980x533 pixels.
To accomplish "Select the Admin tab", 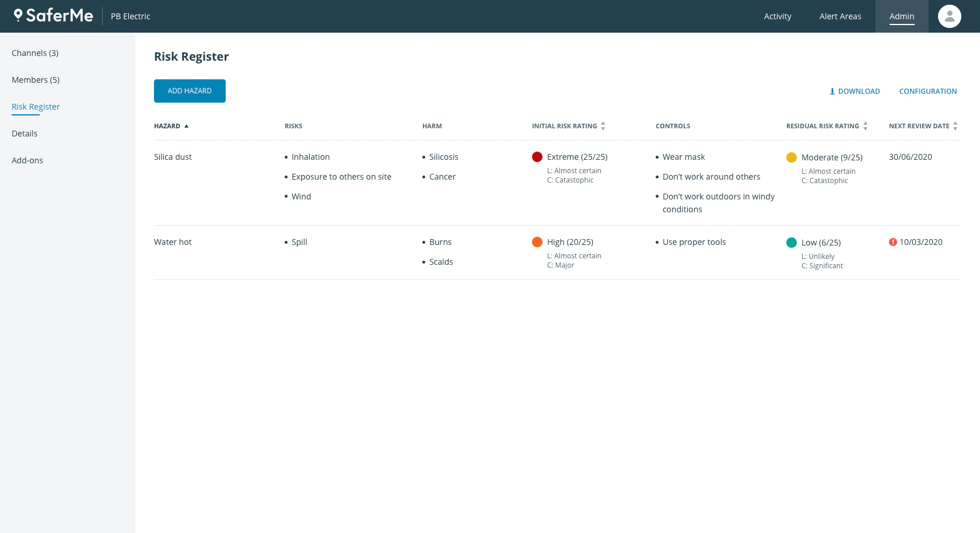I will click(x=902, y=16).
